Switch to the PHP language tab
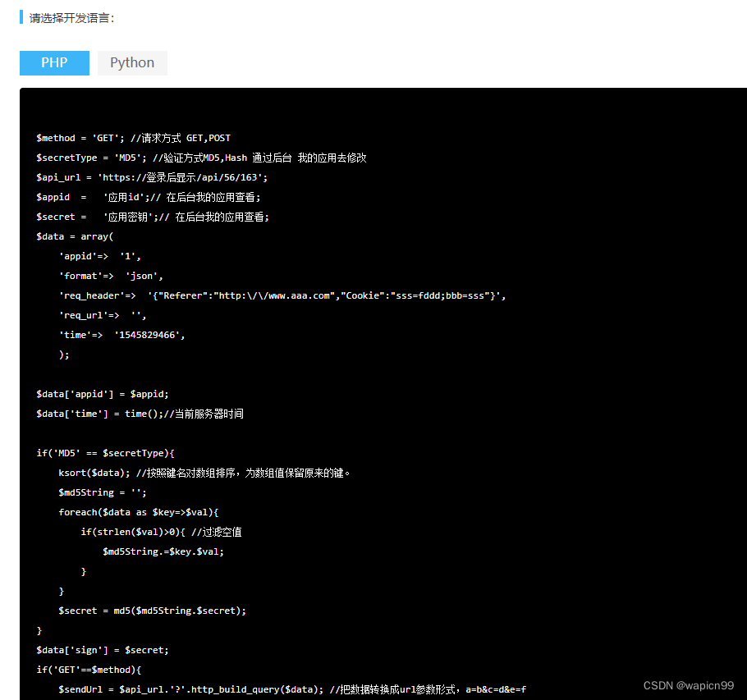 coord(54,63)
